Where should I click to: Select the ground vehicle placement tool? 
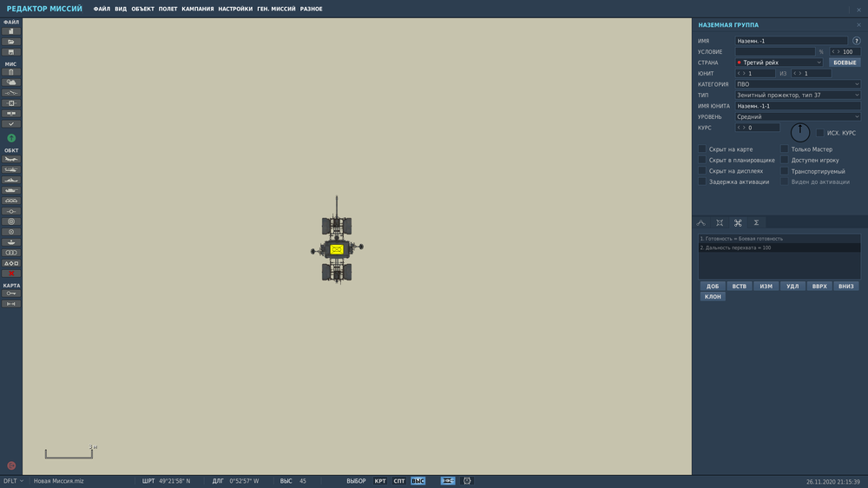tap(10, 190)
